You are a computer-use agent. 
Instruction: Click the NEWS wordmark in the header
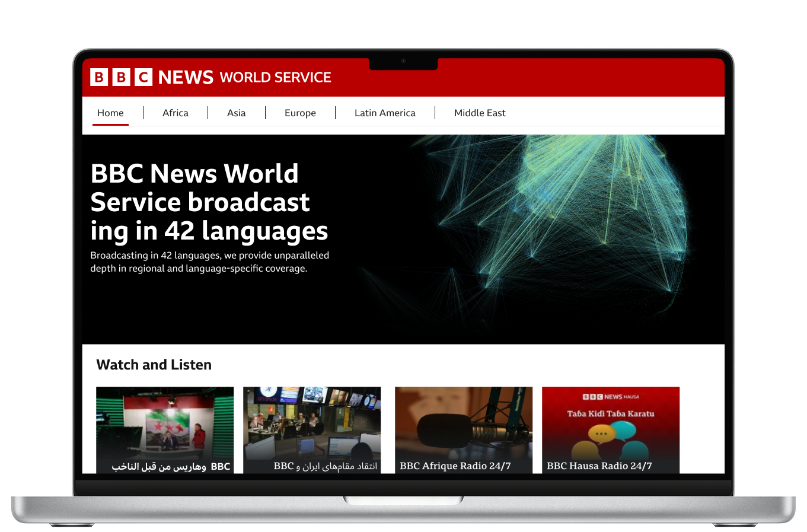186,77
